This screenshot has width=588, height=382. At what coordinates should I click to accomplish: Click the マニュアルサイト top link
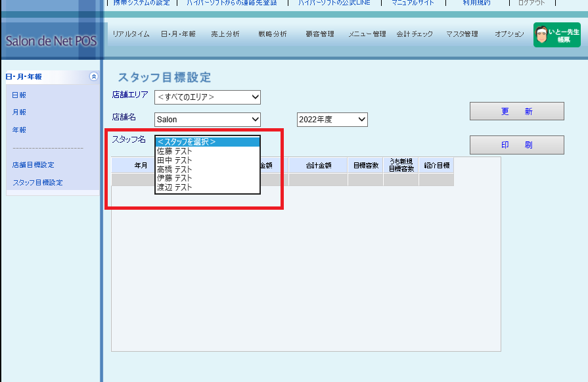413,3
